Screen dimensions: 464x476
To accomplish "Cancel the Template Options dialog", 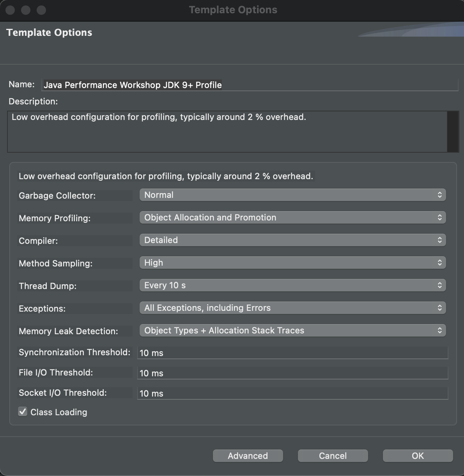I will (333, 456).
